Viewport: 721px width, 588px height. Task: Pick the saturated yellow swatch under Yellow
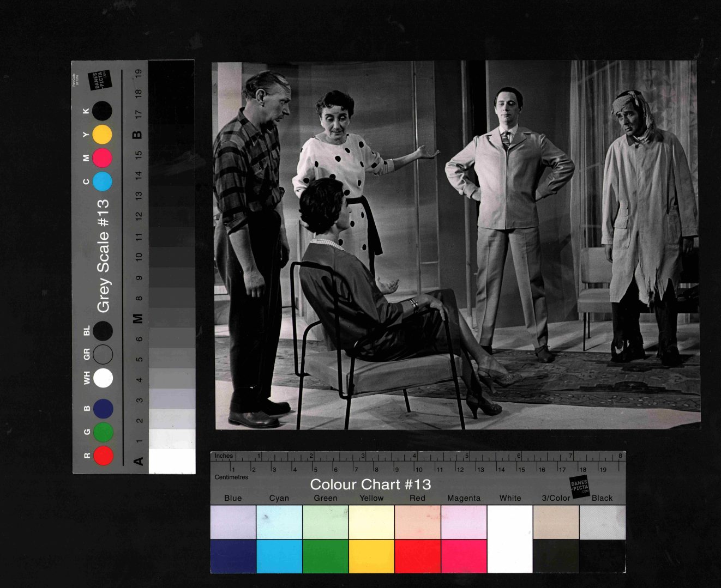point(371,556)
